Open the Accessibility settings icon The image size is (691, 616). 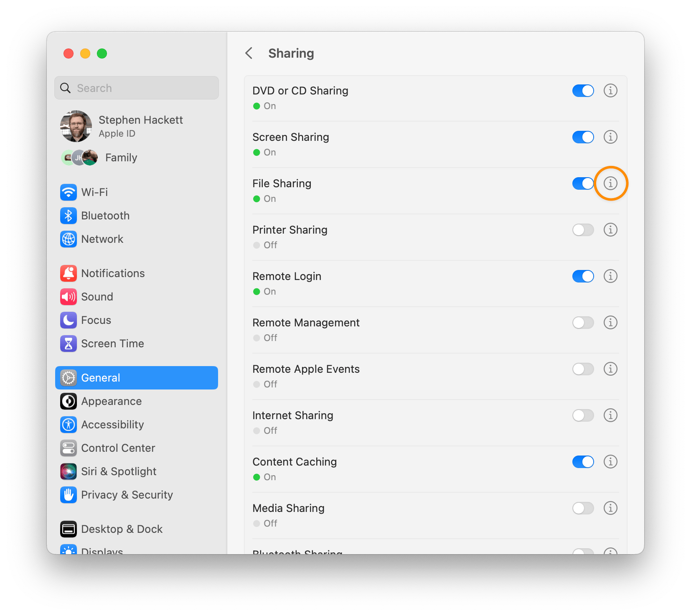click(69, 425)
